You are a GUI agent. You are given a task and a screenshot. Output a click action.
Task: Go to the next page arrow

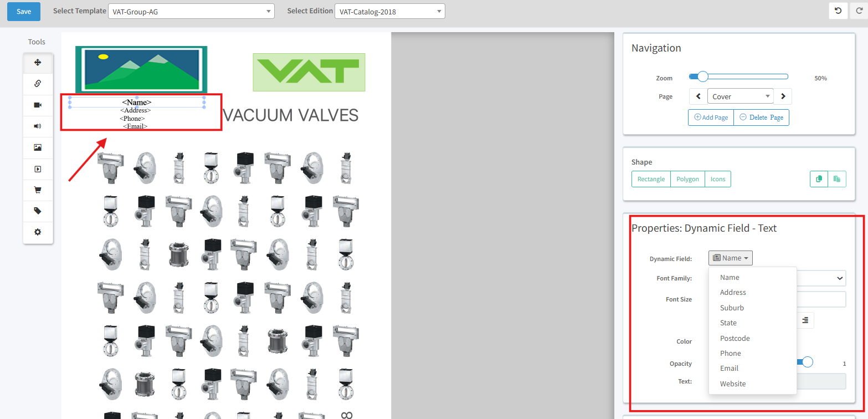point(783,96)
